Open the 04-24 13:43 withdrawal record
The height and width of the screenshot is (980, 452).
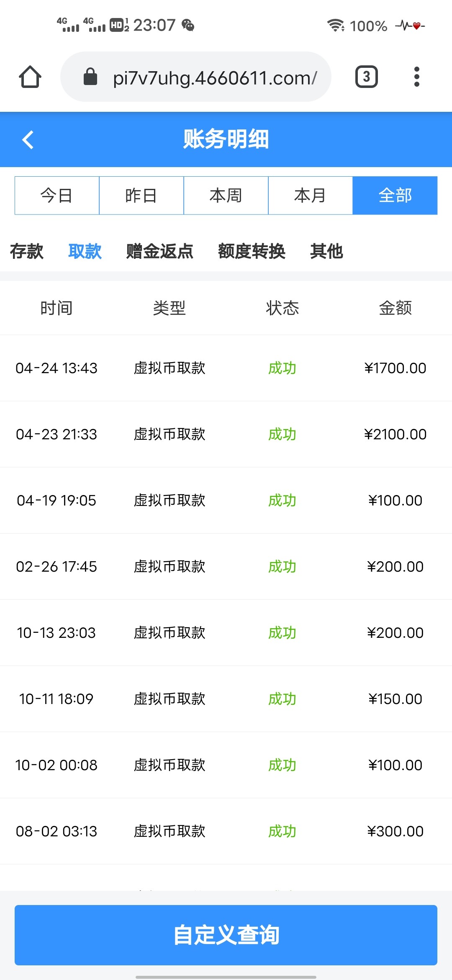226,368
